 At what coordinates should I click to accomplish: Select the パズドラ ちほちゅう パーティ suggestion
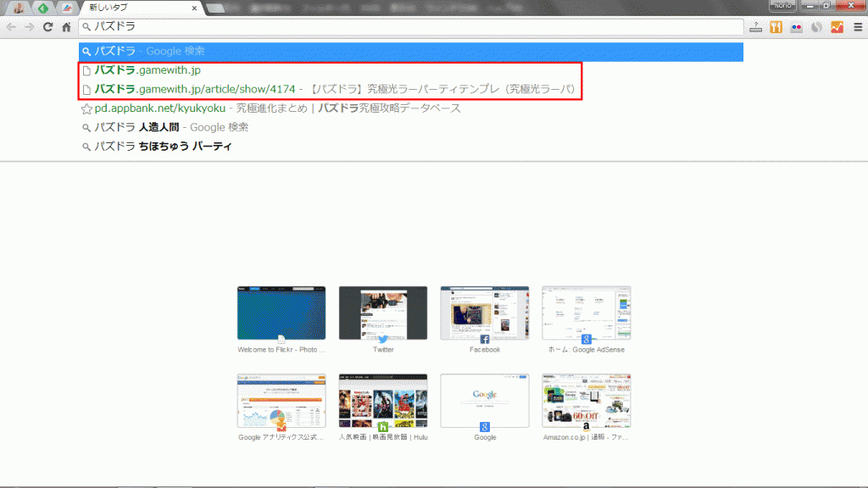point(161,147)
